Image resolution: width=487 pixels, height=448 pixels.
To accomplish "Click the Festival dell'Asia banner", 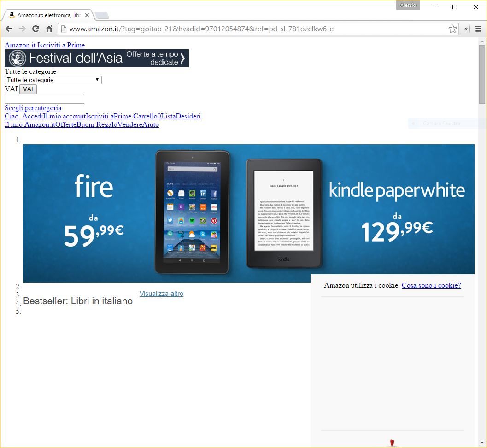I will tap(97, 59).
